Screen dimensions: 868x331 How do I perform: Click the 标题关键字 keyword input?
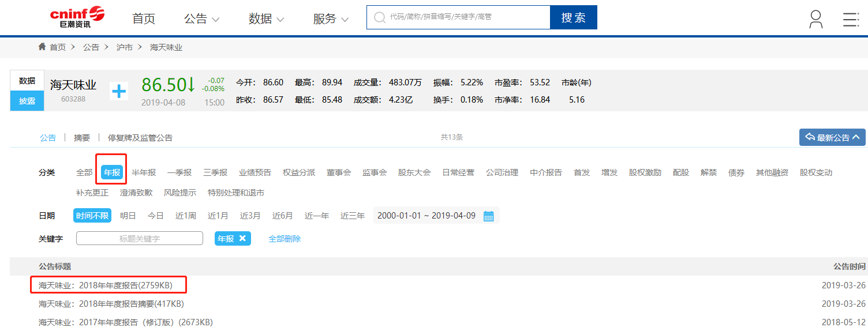[140, 238]
